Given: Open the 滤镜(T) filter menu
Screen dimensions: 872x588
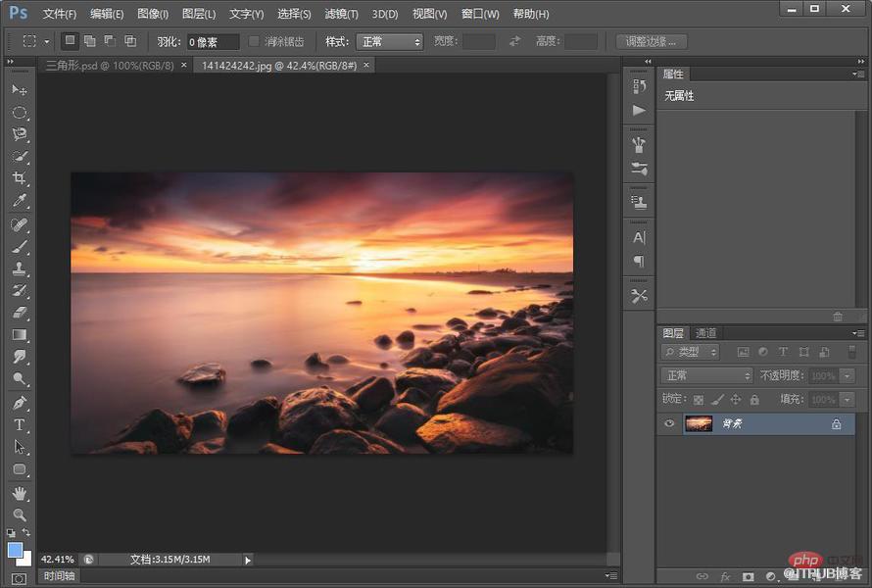Looking at the screenshot, I should point(342,14).
